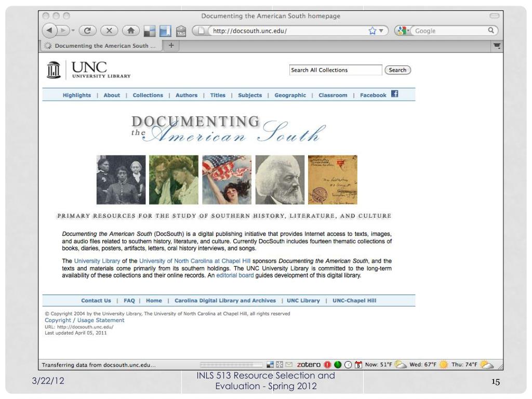Select the Documenting the American South tab
This screenshot has height=399, width=532.
[x=101, y=46]
